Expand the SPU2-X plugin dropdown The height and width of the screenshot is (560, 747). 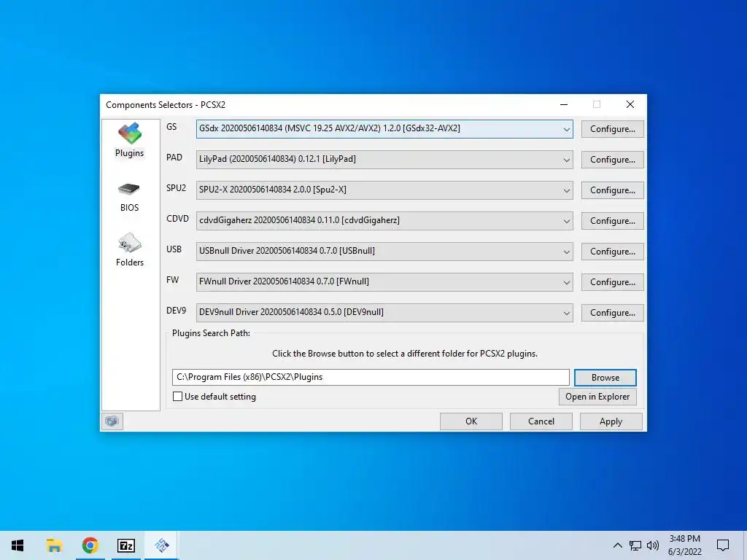[566, 190]
